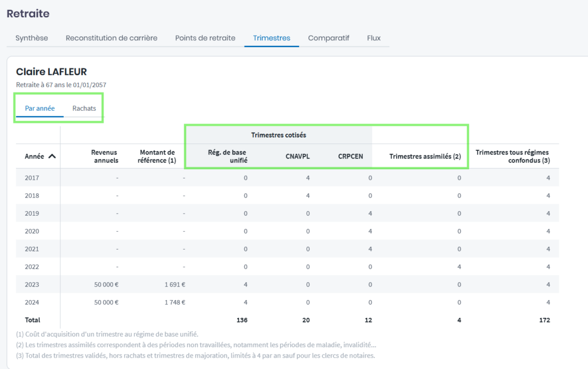The height and width of the screenshot is (369, 588).
Task: Select the Trimestres tab
Action: (x=272, y=38)
